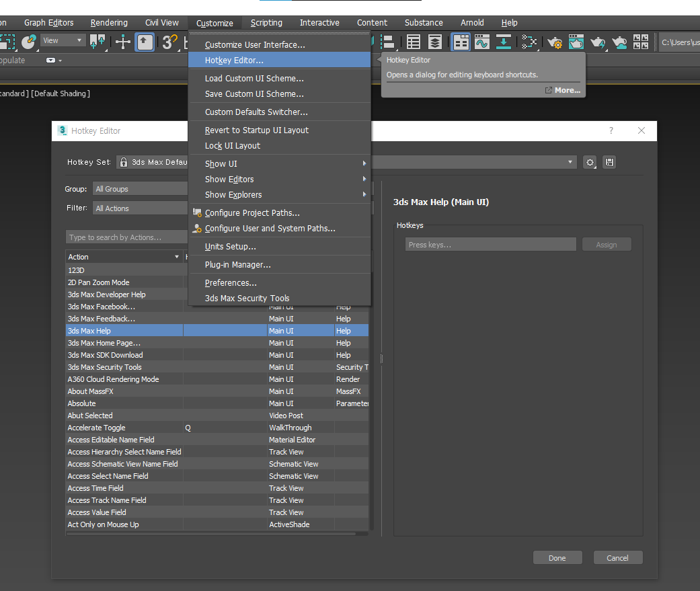The height and width of the screenshot is (591, 700).
Task: Select the A360 Cloud Rendering Mode row
Action: pyautogui.click(x=217, y=379)
